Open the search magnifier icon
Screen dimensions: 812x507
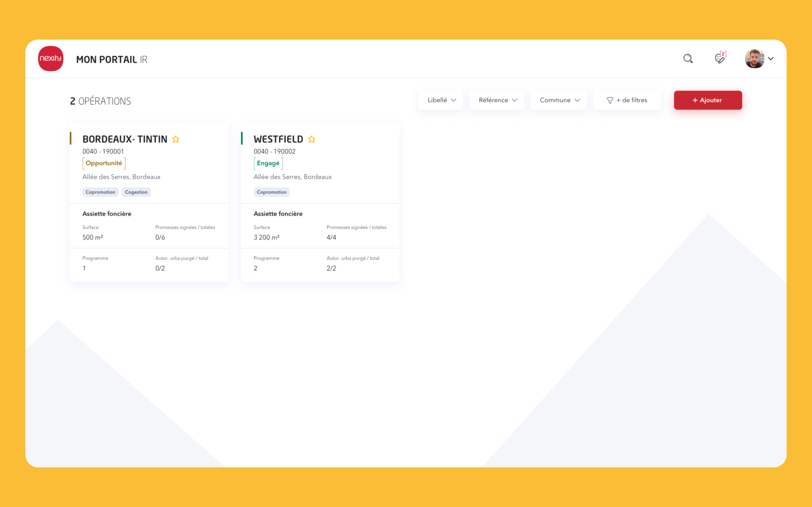688,59
